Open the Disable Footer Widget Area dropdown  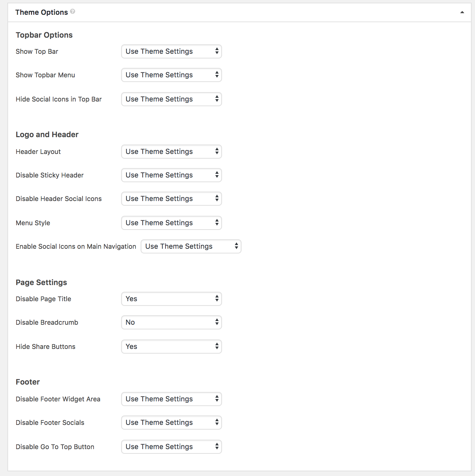coord(172,399)
